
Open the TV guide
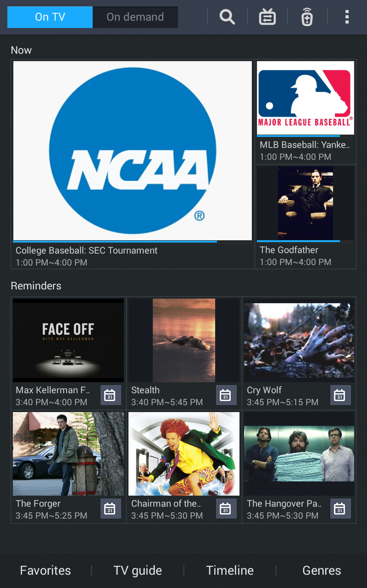click(138, 570)
